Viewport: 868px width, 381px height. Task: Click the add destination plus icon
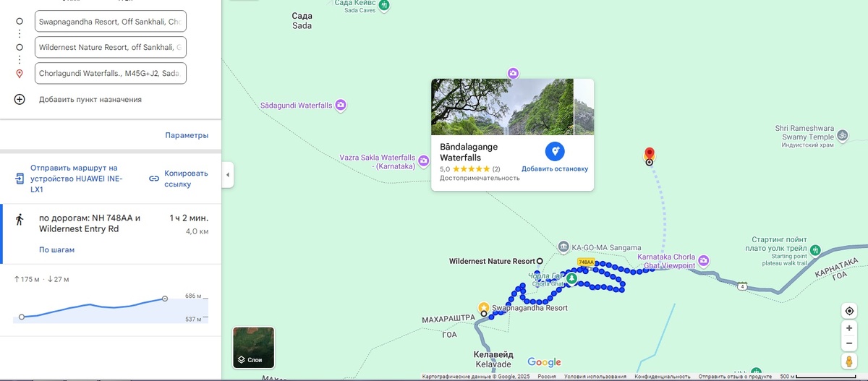pos(20,99)
